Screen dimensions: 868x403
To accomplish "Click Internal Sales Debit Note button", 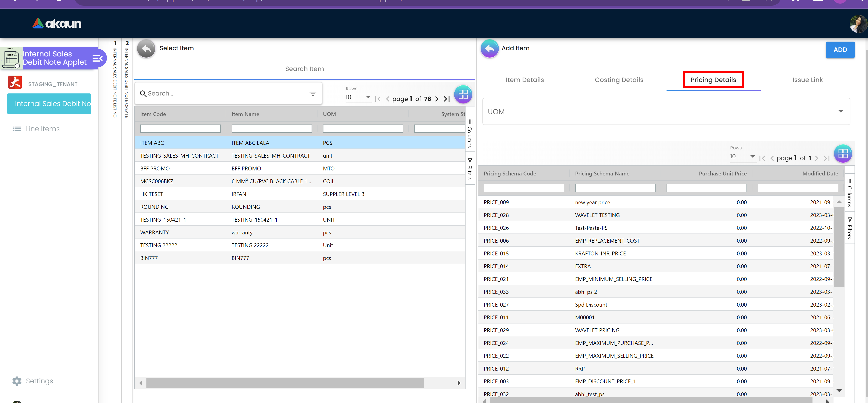I will (x=49, y=104).
